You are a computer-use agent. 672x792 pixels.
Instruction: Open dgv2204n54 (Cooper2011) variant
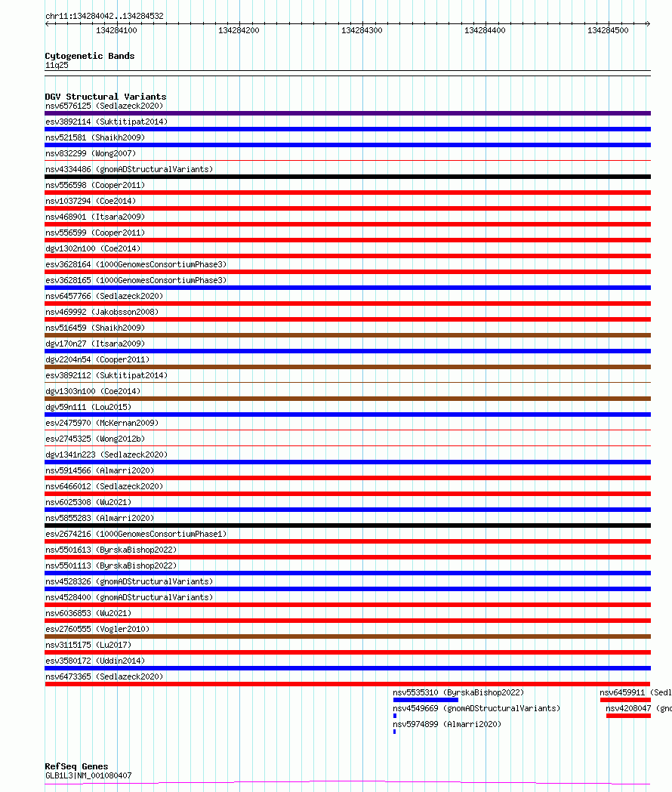97,359
